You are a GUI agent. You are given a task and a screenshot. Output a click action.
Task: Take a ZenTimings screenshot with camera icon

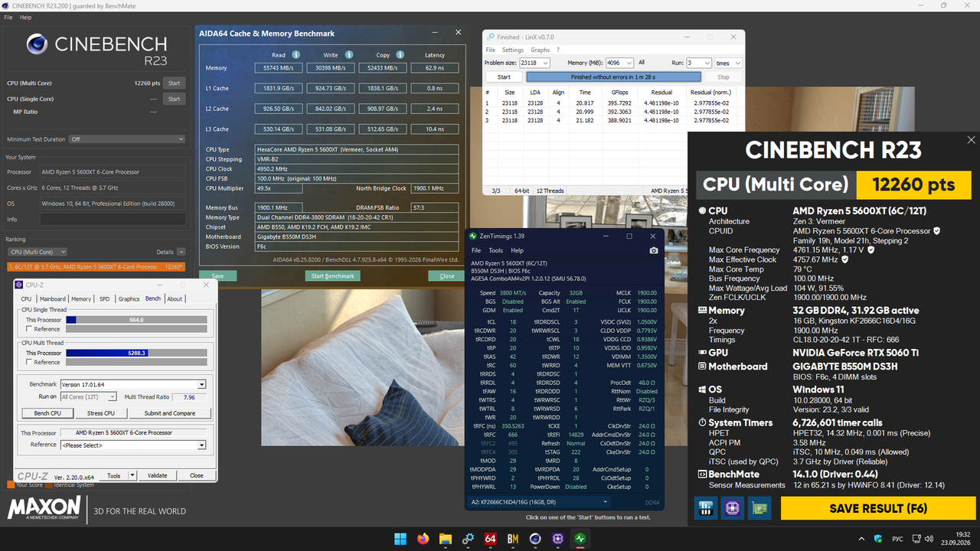point(653,250)
